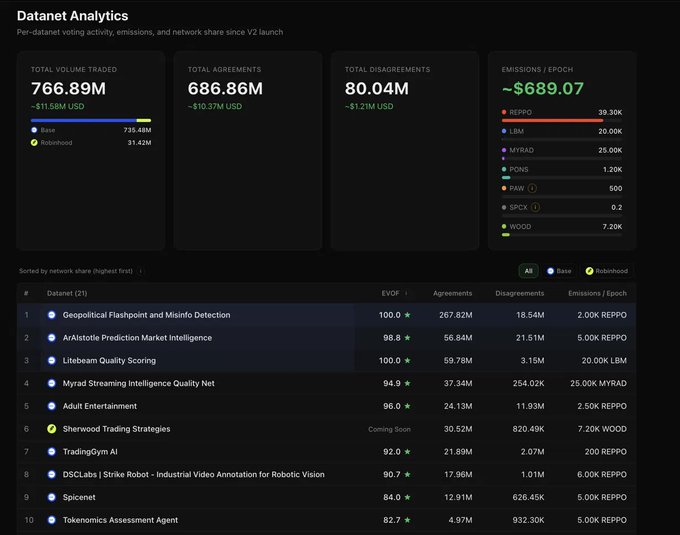Click the PONS emissions row label
Screen dimensions: 680x535
(519, 169)
